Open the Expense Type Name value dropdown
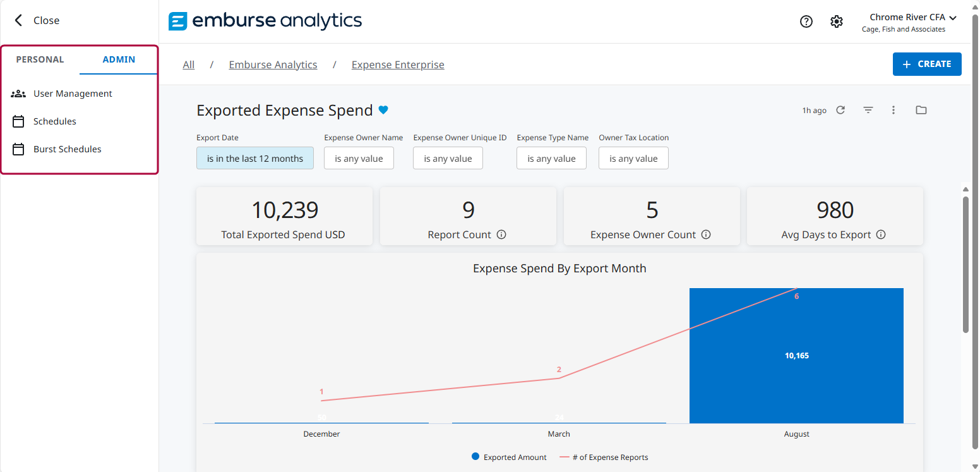Image resolution: width=980 pixels, height=472 pixels. pyautogui.click(x=551, y=158)
